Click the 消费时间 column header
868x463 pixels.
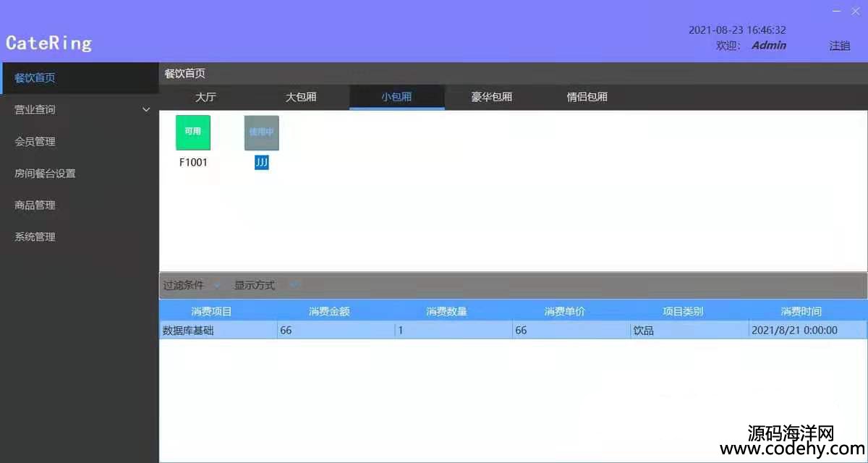tap(801, 312)
